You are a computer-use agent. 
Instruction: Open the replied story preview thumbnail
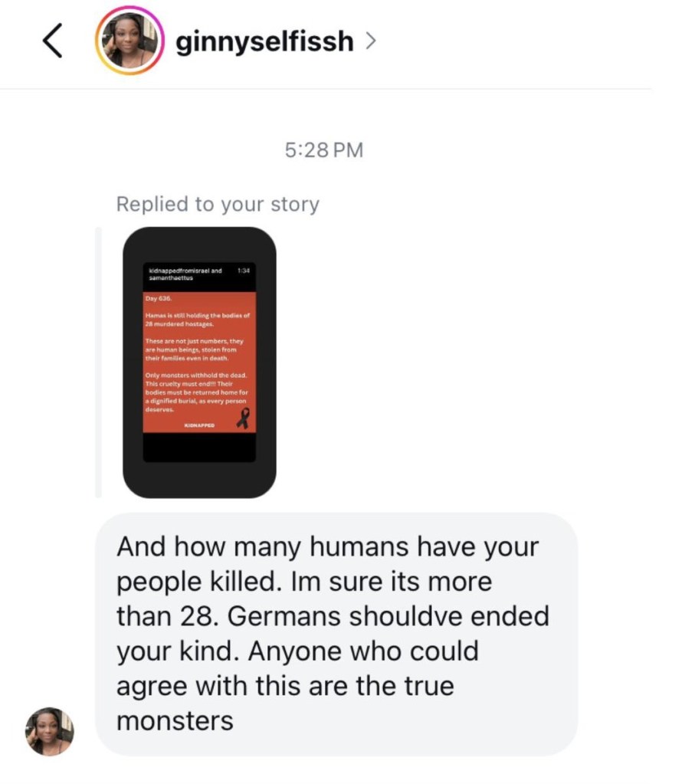click(x=199, y=362)
